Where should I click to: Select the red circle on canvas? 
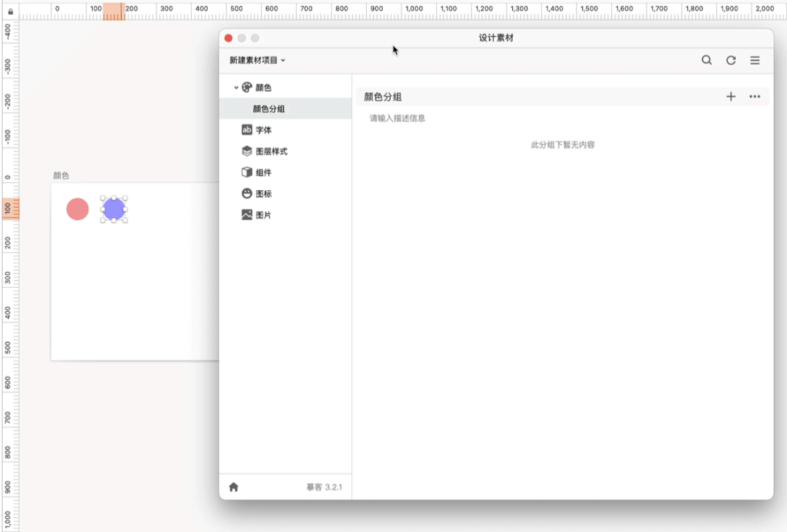(x=77, y=209)
